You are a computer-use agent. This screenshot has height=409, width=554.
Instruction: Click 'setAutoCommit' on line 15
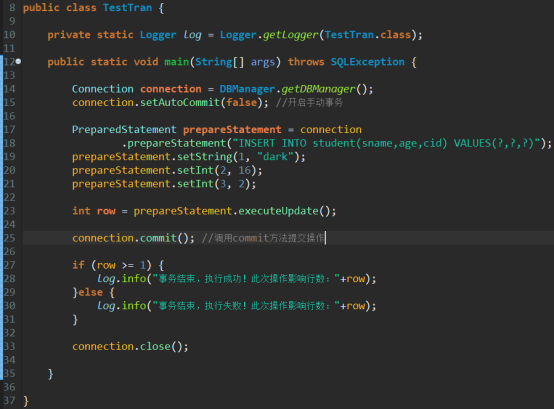[x=180, y=102]
